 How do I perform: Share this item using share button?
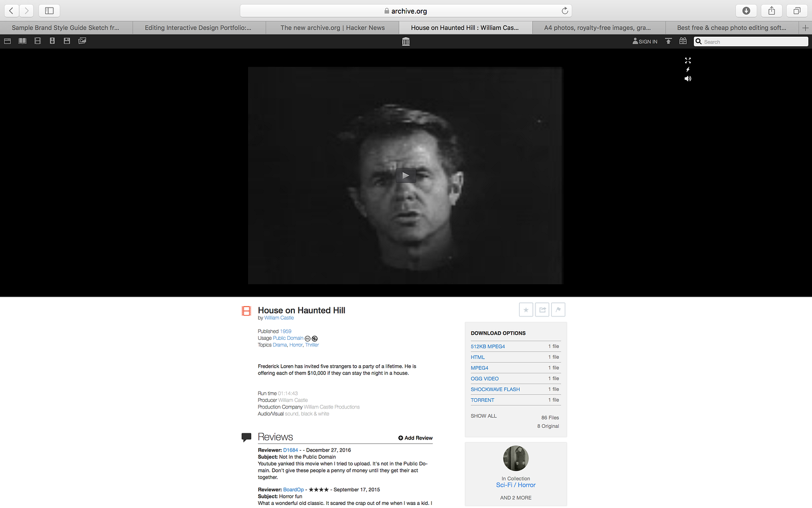[543, 310]
